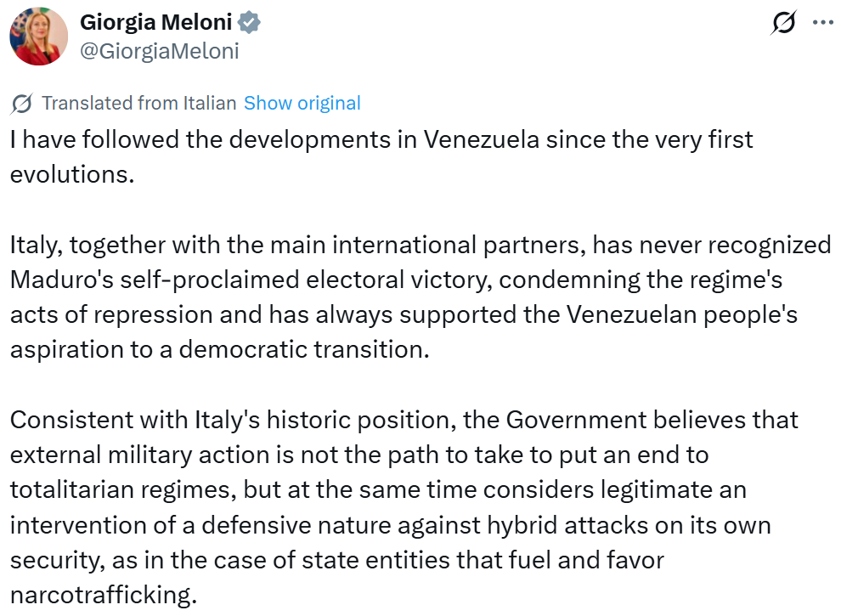Click the word 'evolutions' in the post
The width and height of the screenshot is (841, 616).
(71, 174)
